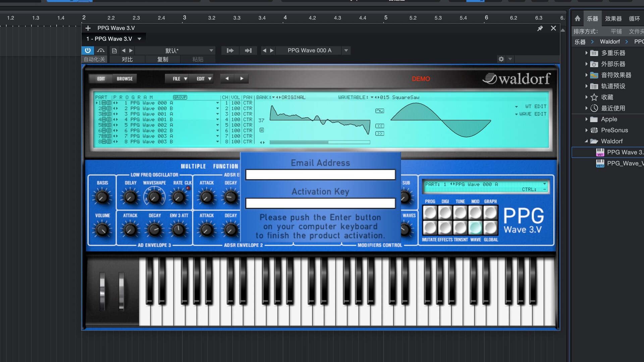Mute part 8 with the M button
Viewport: 644px width, 362px height.
coord(104,142)
